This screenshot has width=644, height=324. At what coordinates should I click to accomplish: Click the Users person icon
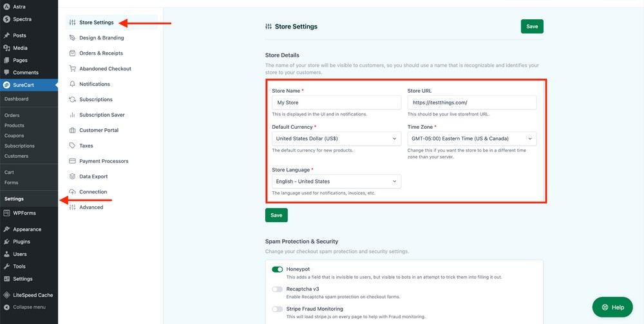coord(6,254)
